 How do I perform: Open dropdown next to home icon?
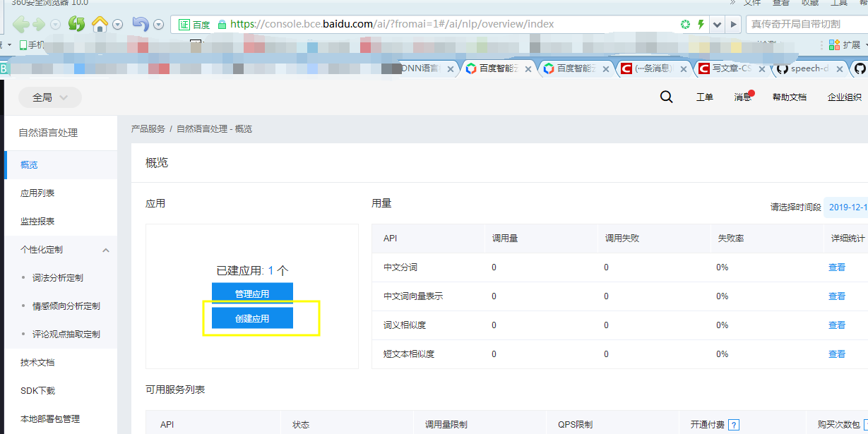point(117,25)
